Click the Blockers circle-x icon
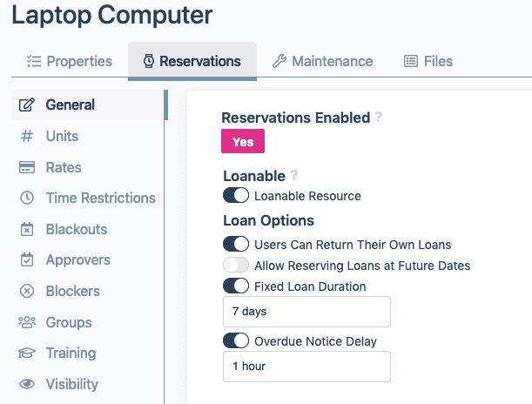This screenshot has height=404, width=532. coord(27,292)
